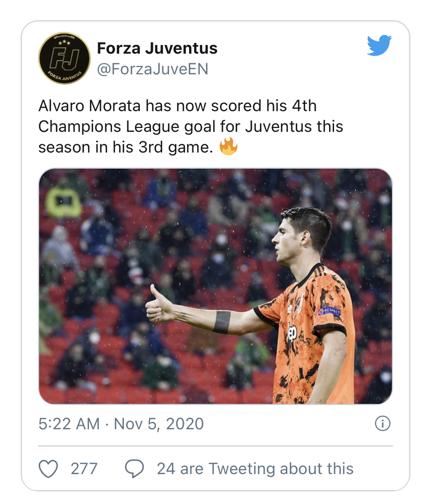Open the tweet info circle icon
431x504 pixels.
click(382, 423)
